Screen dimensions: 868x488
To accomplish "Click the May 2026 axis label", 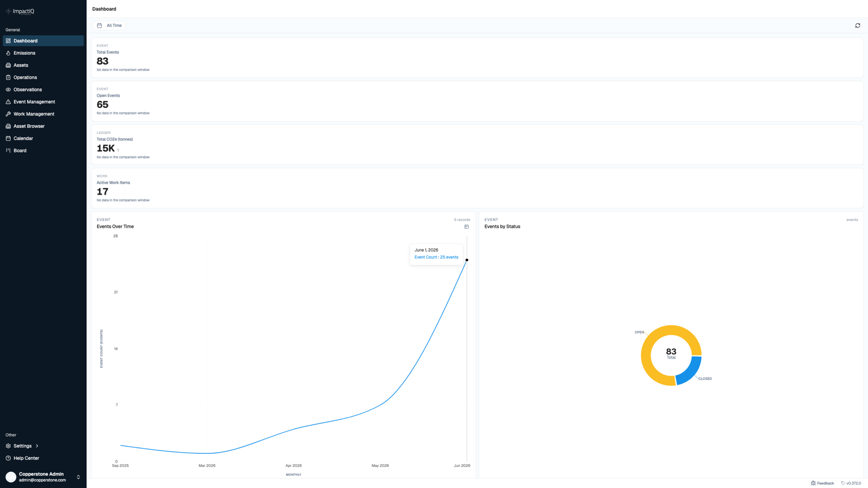I will [380, 466].
